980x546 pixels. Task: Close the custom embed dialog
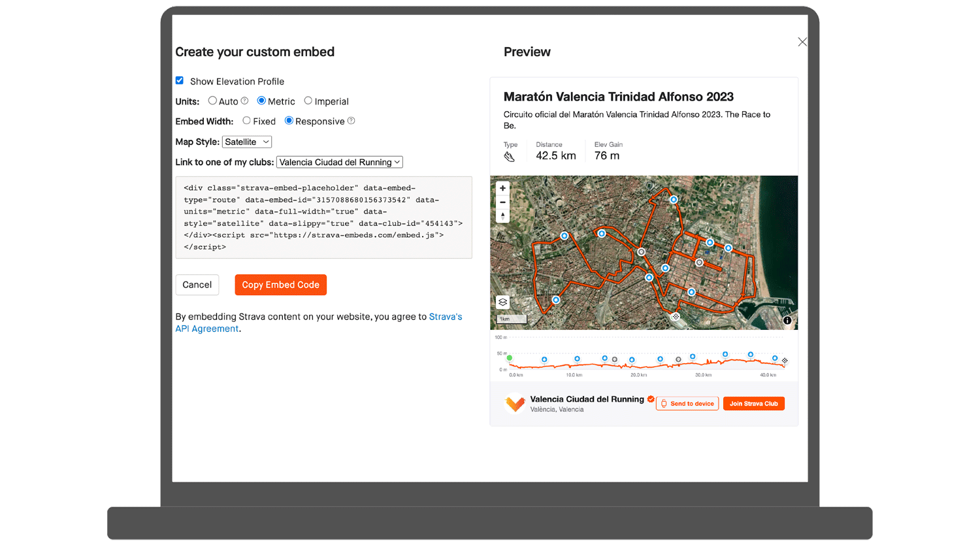(x=802, y=42)
